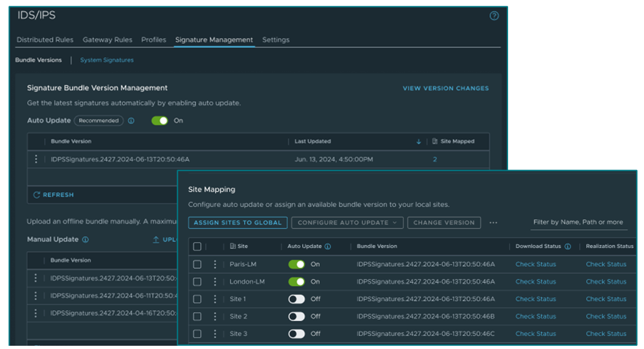Open the System Signatures sub-tab

[x=107, y=60]
